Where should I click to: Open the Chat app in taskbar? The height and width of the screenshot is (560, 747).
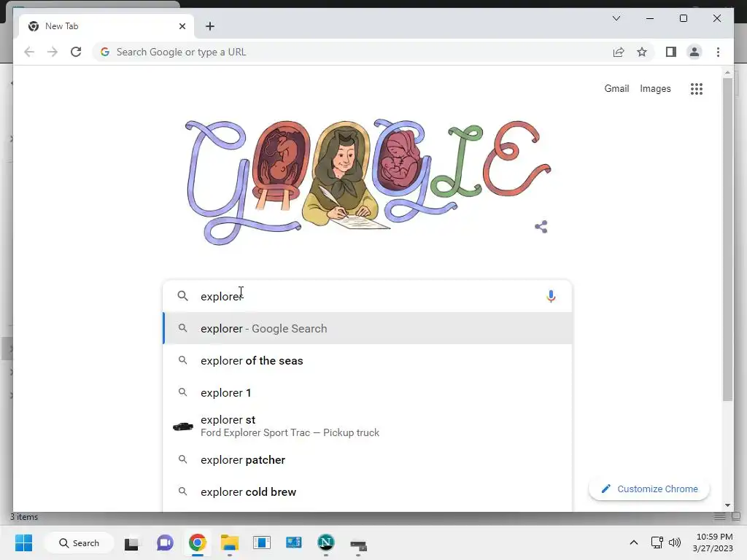point(165,542)
